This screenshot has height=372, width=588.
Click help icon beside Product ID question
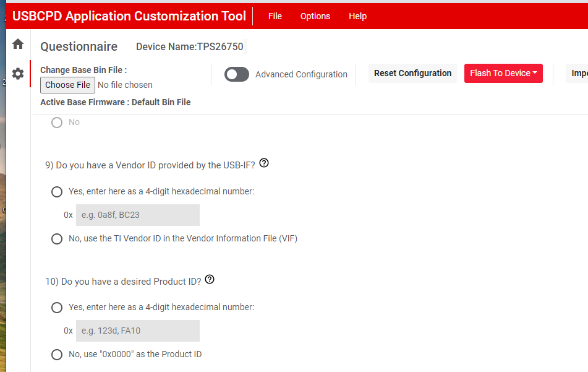tap(210, 280)
